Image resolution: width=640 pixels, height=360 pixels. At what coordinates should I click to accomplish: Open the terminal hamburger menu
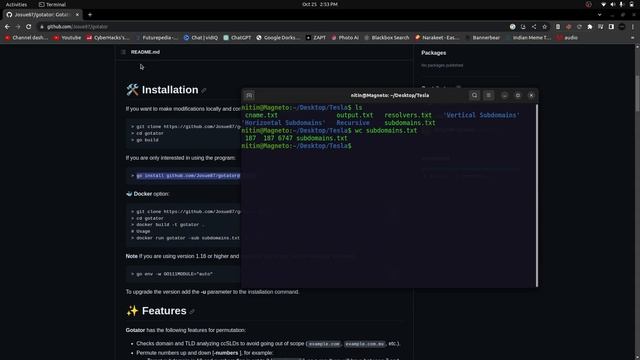(489, 96)
